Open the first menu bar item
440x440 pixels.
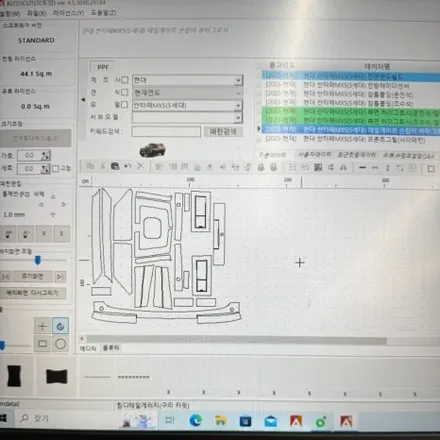pos(9,13)
